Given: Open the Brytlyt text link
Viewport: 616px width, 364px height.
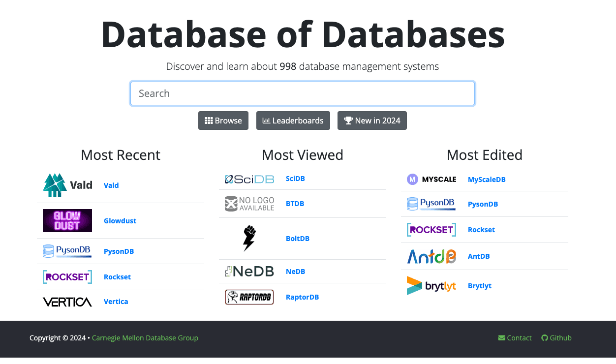Looking at the screenshot, I should 480,286.
